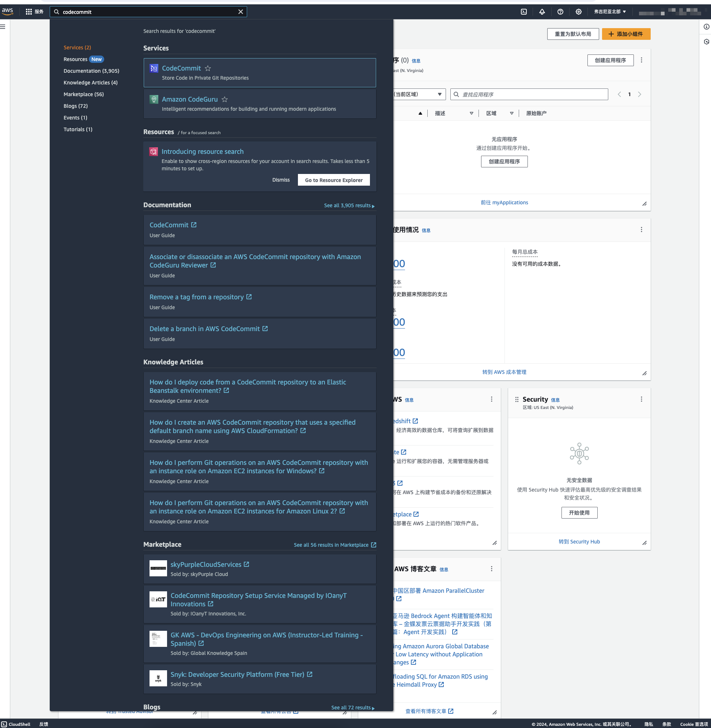Filter results by Events (1)
Screen dimensions: 711x728
(x=75, y=118)
